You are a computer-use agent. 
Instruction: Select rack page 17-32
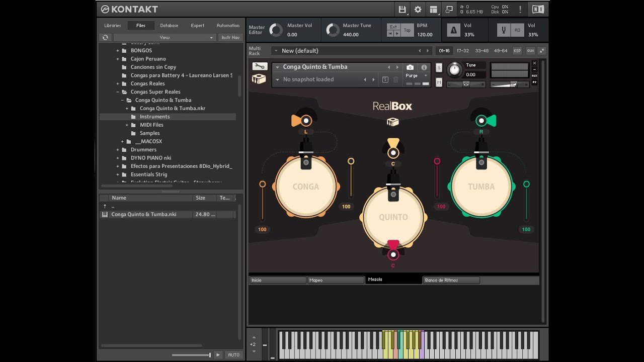(462, 51)
